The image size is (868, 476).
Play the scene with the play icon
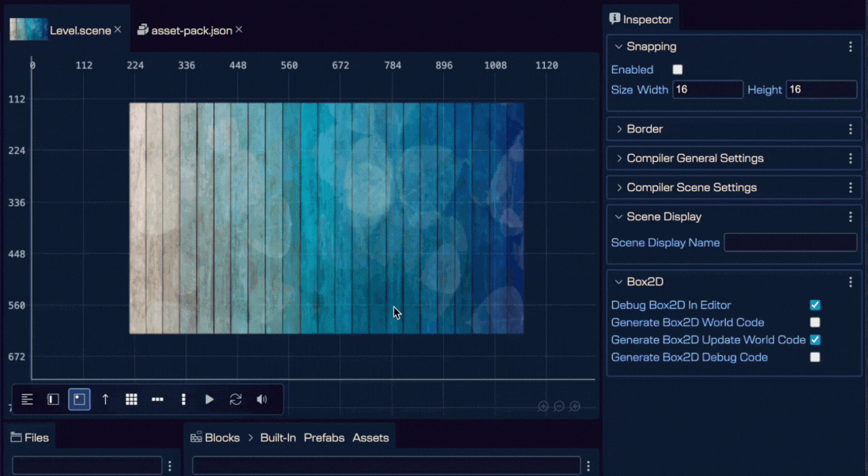[209, 399]
